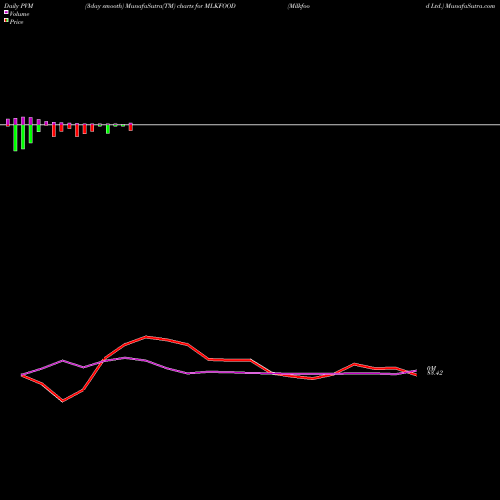Click the Volume legend label

click(x=19, y=14)
